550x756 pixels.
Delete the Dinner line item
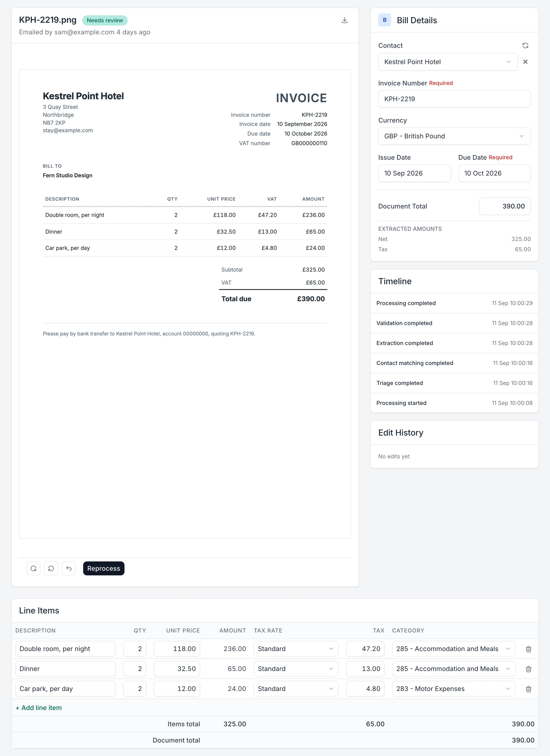528,669
